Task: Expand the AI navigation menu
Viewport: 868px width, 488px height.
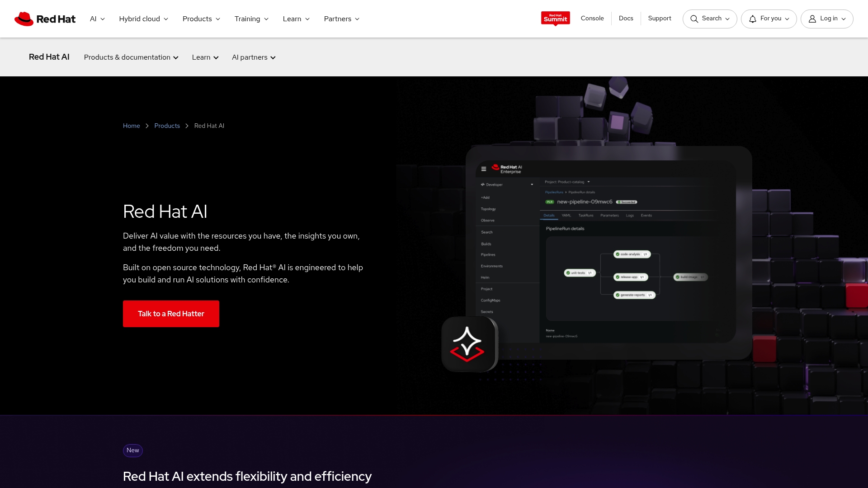Action: (97, 19)
